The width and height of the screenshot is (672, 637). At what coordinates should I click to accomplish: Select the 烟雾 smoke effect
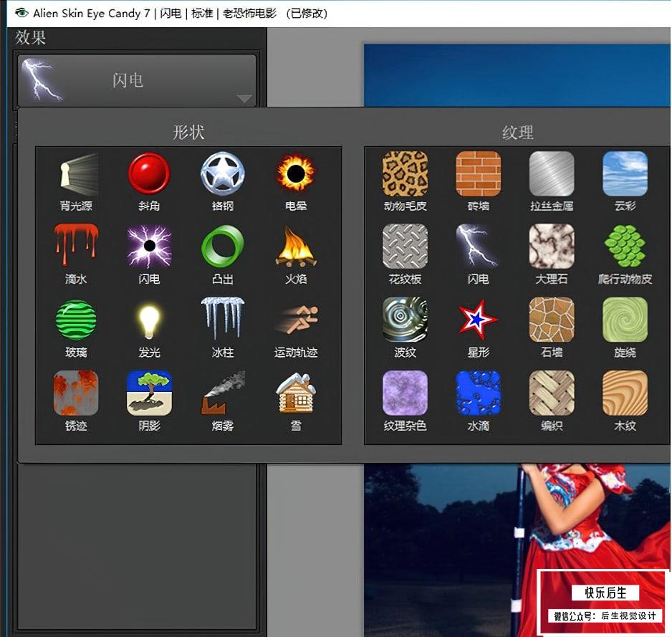pos(222,393)
